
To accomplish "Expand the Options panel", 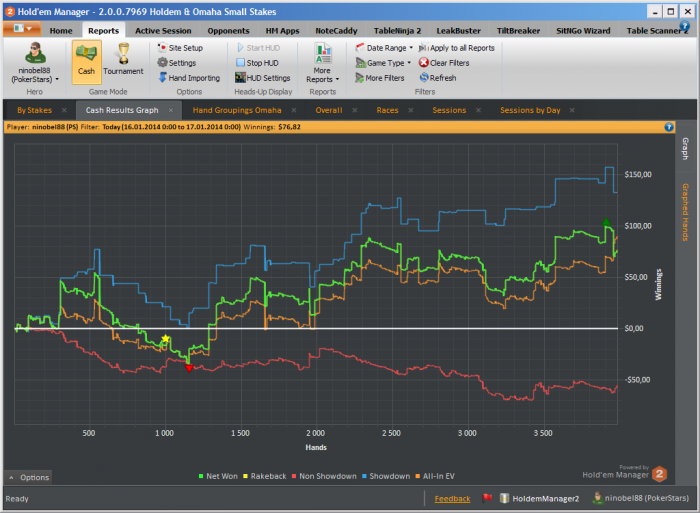I will click(29, 477).
